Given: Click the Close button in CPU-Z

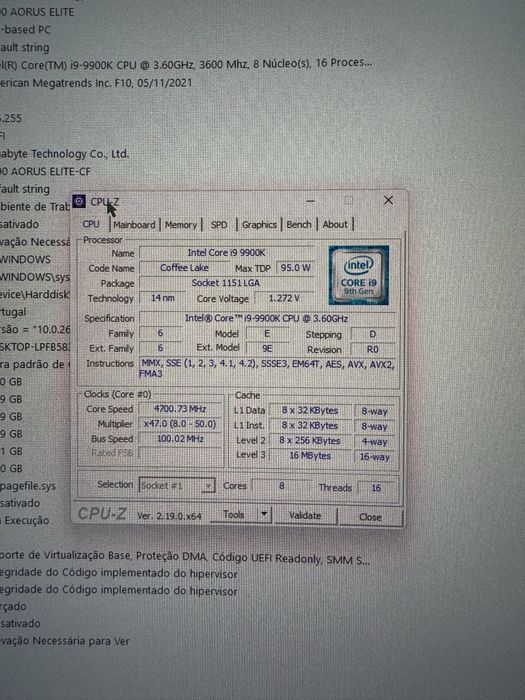Looking at the screenshot, I should point(370,517).
